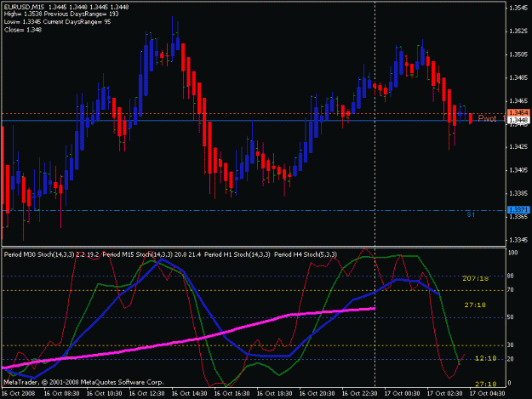Click the 'Period H4 Stoch(5,3,3)' indicator label

click(306, 254)
